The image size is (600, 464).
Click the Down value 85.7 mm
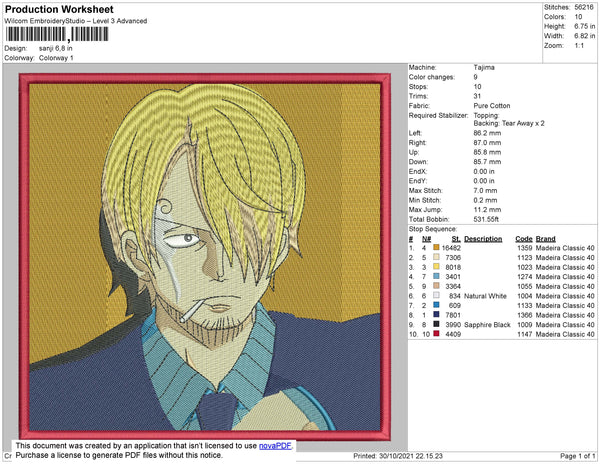pyautogui.click(x=487, y=162)
